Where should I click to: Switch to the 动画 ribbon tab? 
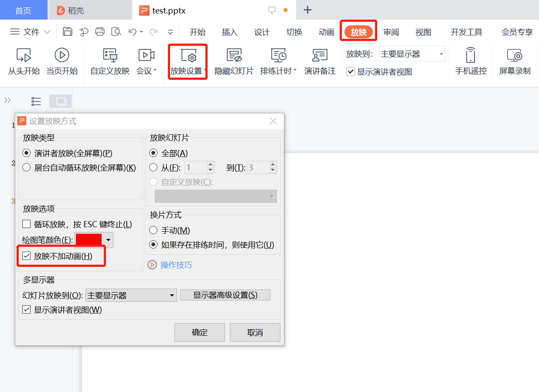point(326,31)
